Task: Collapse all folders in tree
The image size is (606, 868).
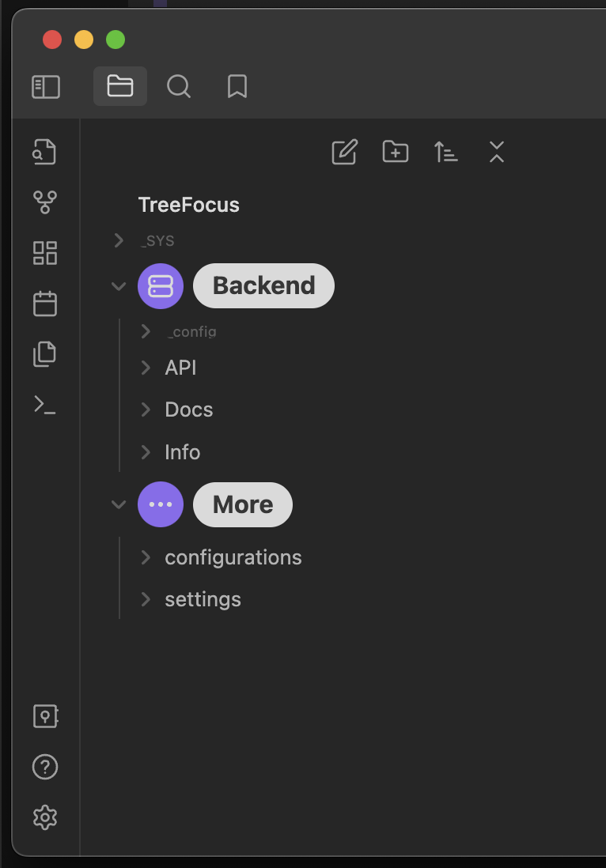Action: [497, 152]
